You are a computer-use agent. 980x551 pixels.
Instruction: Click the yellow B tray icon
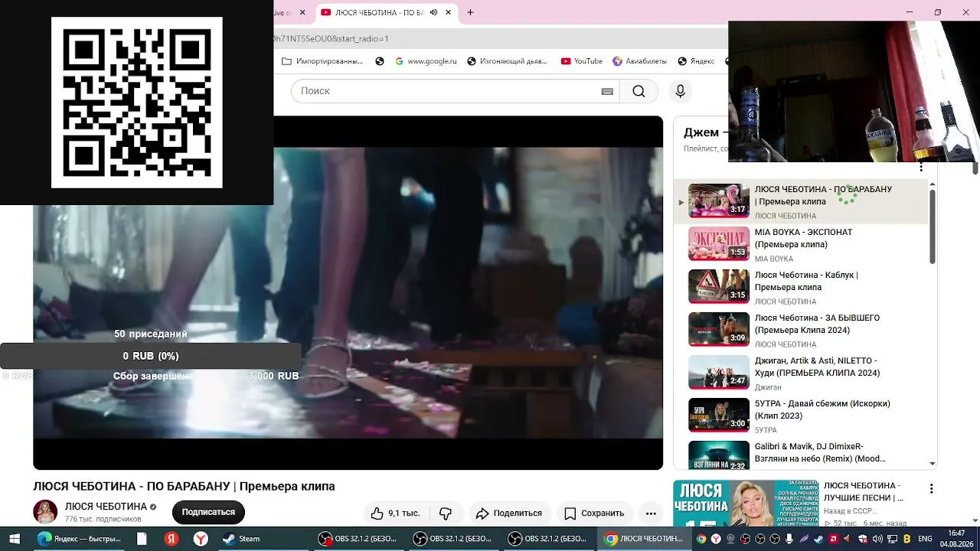(x=907, y=539)
